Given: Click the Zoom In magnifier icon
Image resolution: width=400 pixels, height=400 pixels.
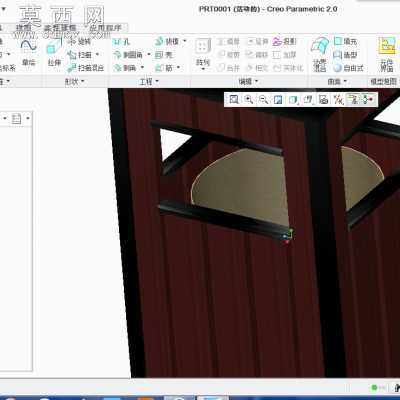Looking at the screenshot, I should click(248, 99).
